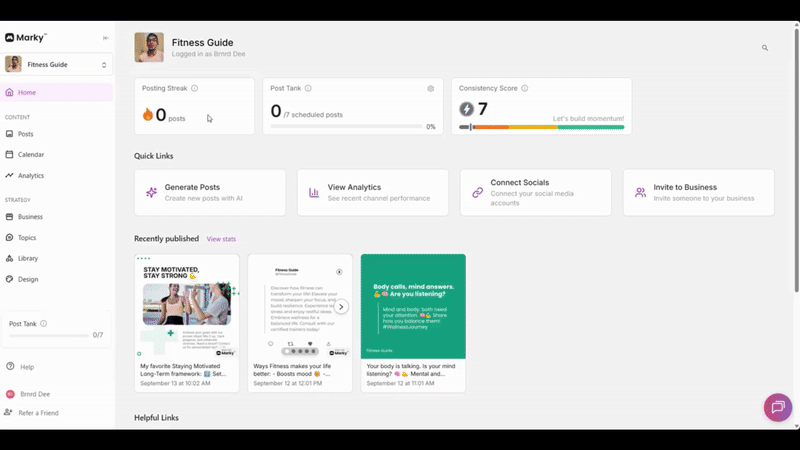Click the 'Let's build momentum!' text
Screen dimensions: 800x450
pyautogui.click(x=588, y=118)
